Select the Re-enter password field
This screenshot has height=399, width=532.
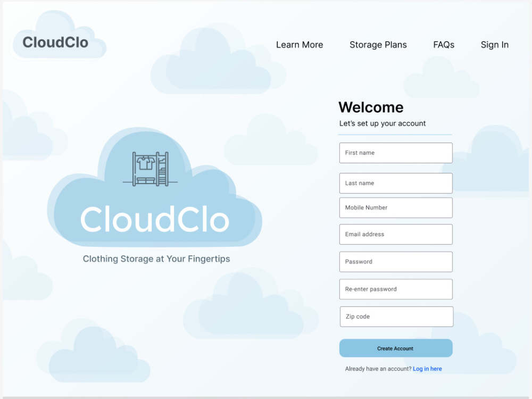pyautogui.click(x=396, y=289)
